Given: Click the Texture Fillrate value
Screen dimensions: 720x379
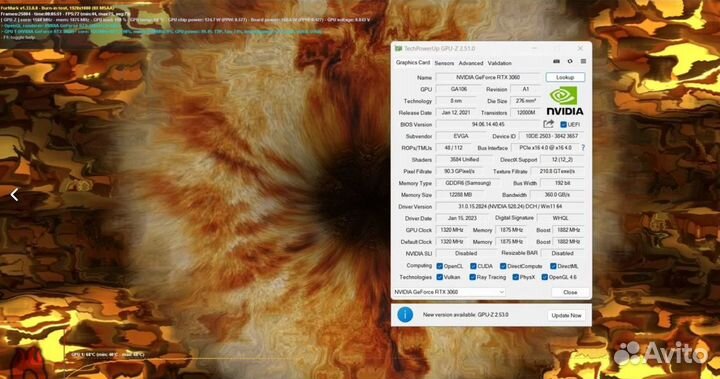Looking at the screenshot, I should tap(557, 171).
